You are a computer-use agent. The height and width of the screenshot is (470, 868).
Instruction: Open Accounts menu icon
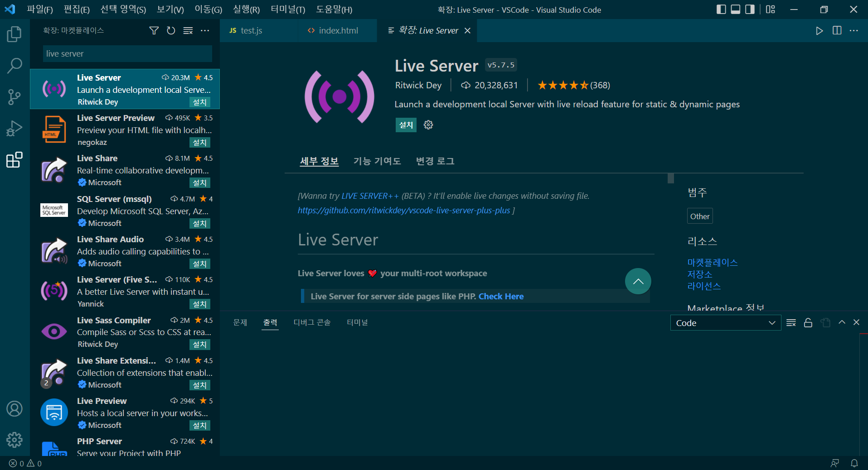click(15, 409)
